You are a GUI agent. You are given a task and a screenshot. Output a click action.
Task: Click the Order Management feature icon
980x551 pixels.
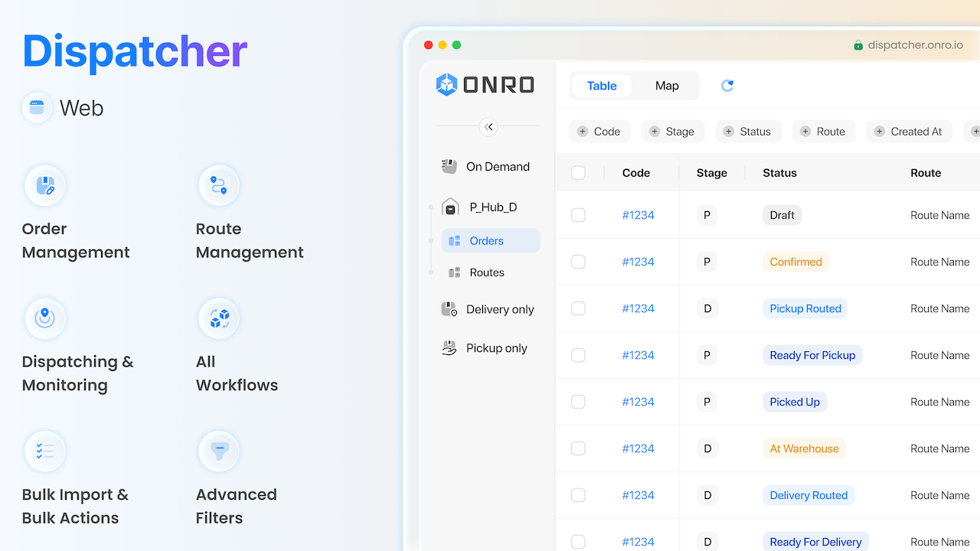pos(45,185)
